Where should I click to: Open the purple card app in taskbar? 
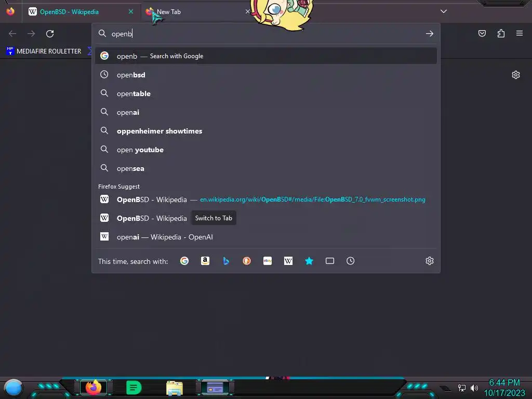(x=215, y=388)
